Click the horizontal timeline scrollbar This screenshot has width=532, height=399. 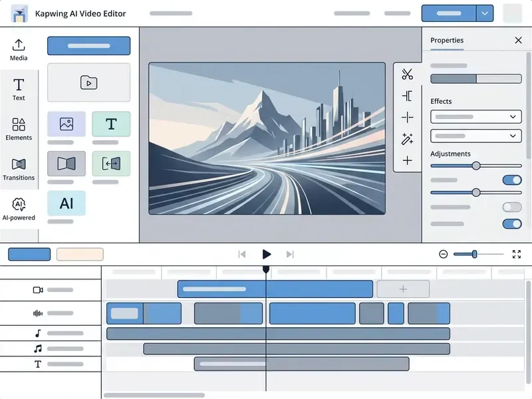pos(154,395)
